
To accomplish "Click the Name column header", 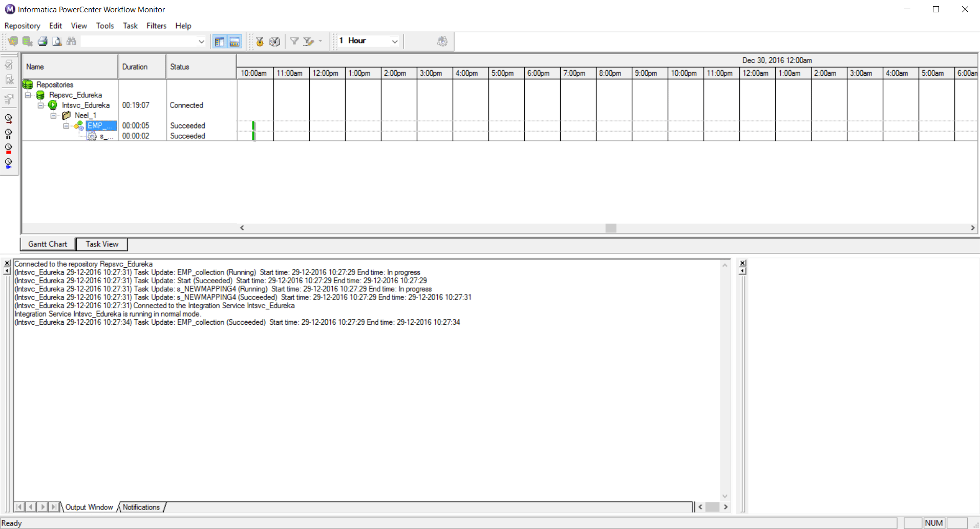I will coord(70,67).
